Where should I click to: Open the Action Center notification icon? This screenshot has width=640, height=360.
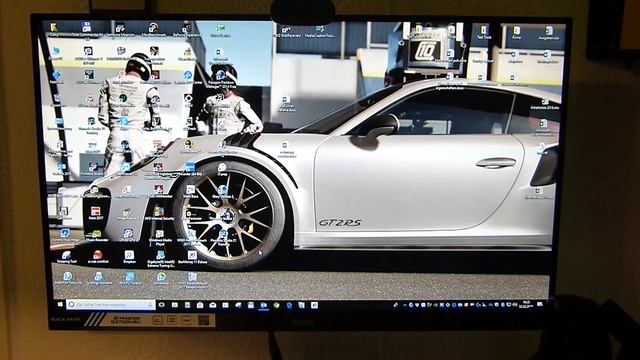point(540,304)
